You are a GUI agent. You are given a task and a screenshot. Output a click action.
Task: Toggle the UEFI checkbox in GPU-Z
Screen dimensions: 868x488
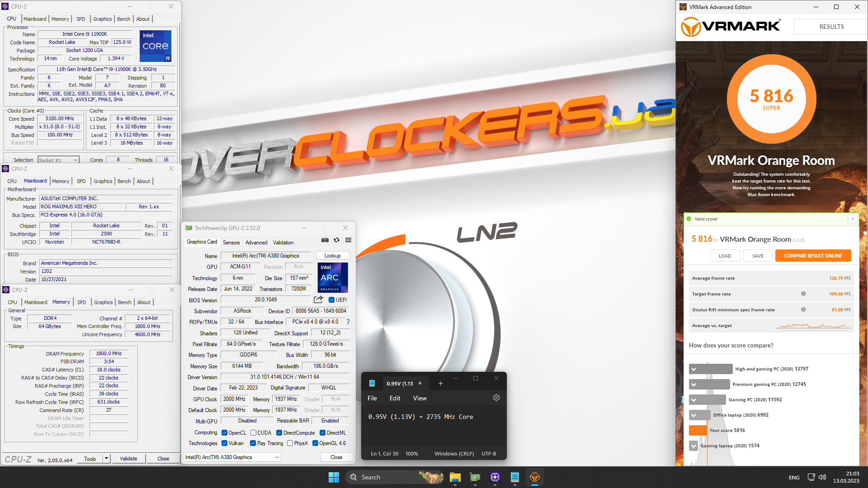(331, 300)
